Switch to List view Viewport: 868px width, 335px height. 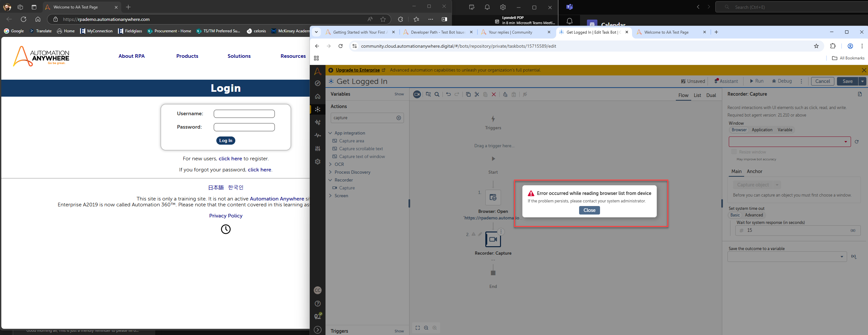pyautogui.click(x=697, y=95)
